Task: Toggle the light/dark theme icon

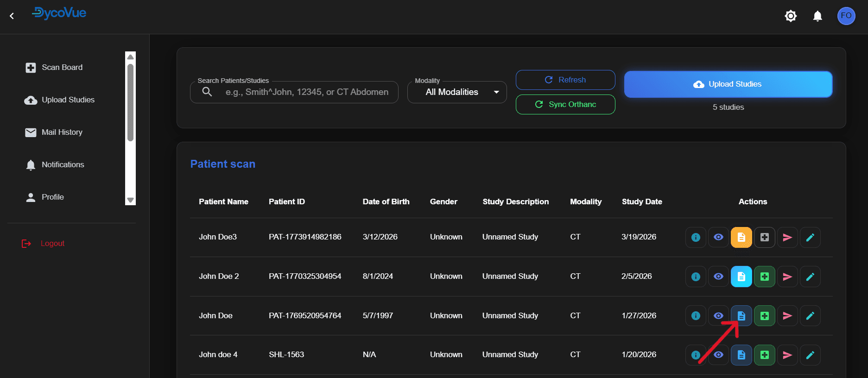Action: click(791, 16)
